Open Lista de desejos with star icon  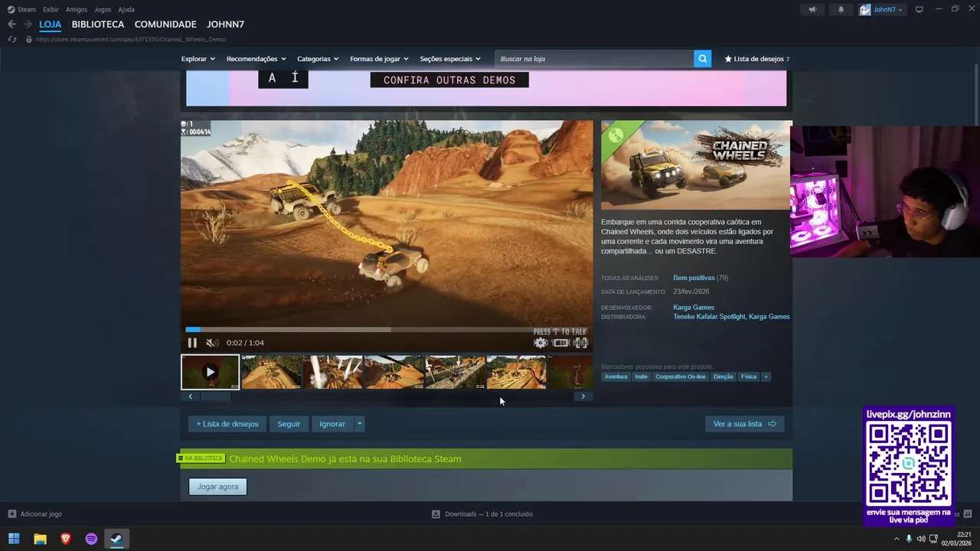tap(757, 59)
